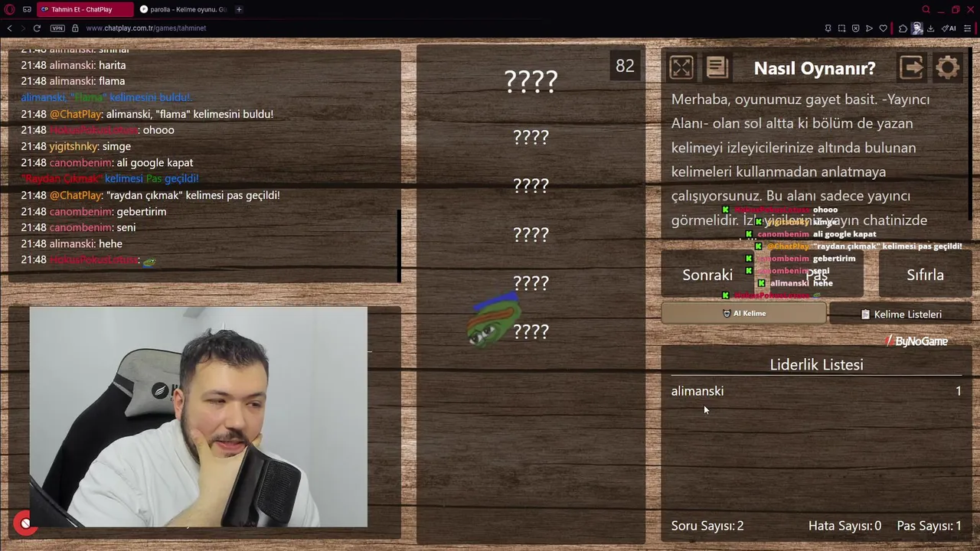Open Opera workspaces icon beside logo
The image size is (980, 551).
27,9
